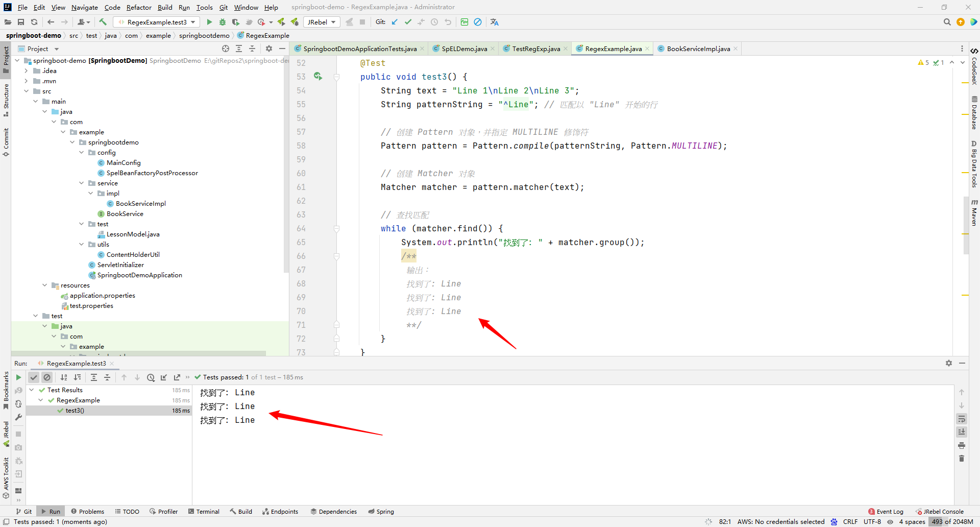980x527 pixels.
Task: Open the RegexExample.test3 run configuration dropdown
Action: tap(157, 22)
